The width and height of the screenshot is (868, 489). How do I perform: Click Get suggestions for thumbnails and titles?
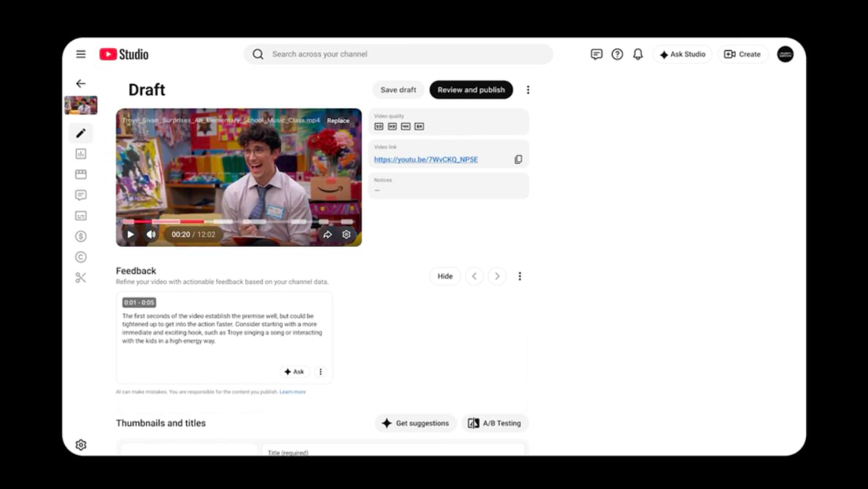[416, 423]
